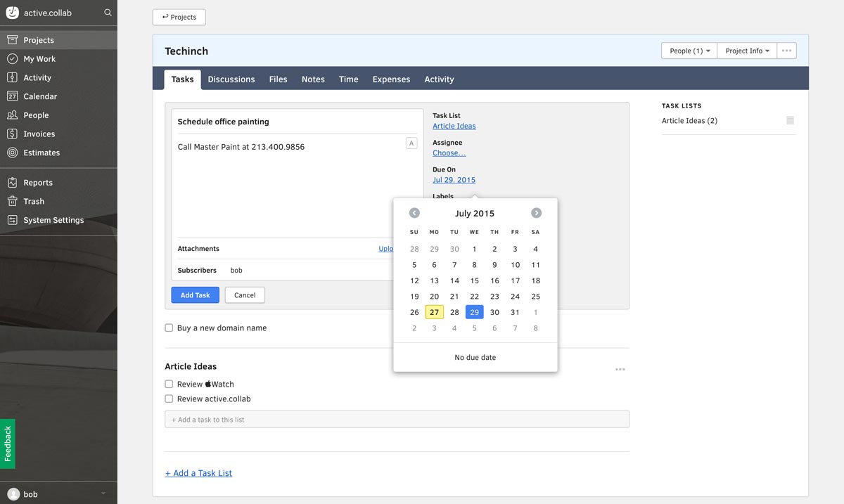Image resolution: width=844 pixels, height=504 pixels.
Task: Check the Buy a new domain name task
Action: [x=169, y=328]
